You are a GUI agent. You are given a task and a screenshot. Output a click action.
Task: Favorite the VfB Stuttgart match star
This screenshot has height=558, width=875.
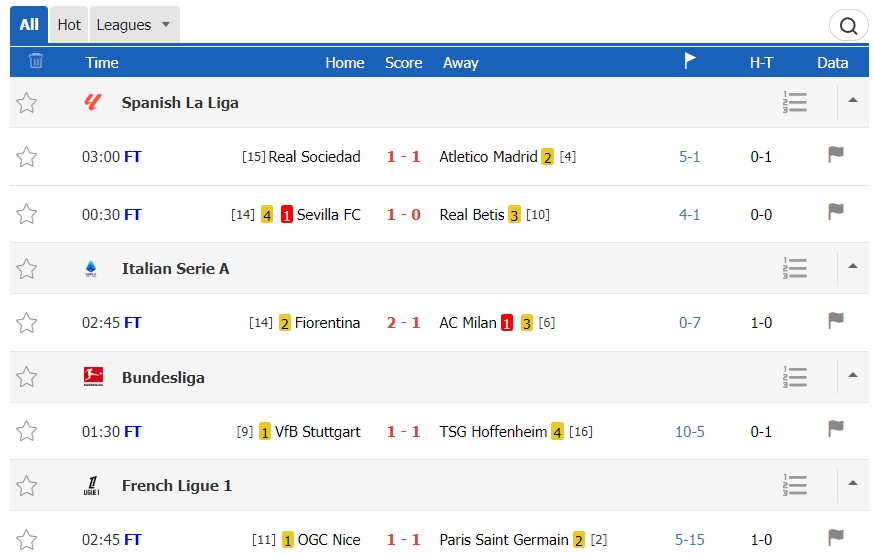tap(26, 431)
